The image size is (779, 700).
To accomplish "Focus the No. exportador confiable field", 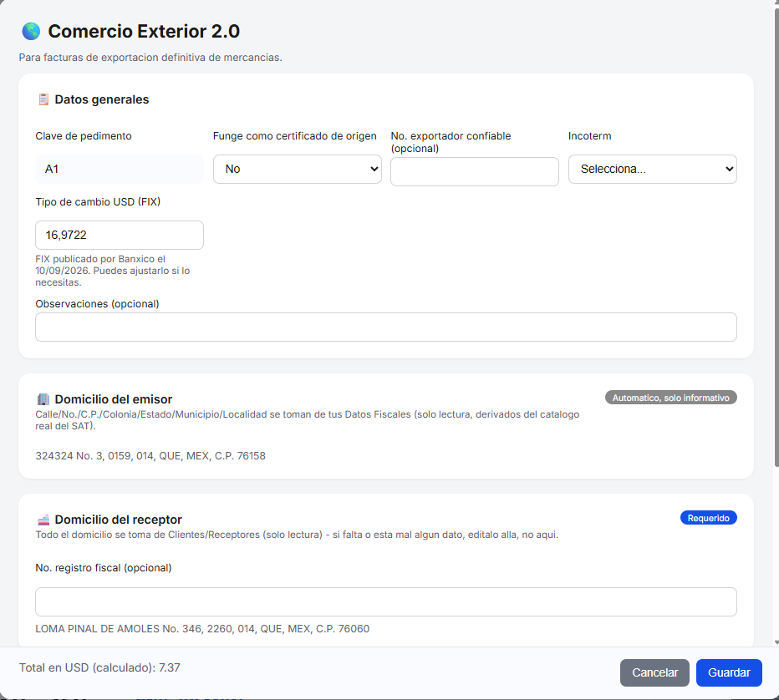I will click(x=475, y=172).
